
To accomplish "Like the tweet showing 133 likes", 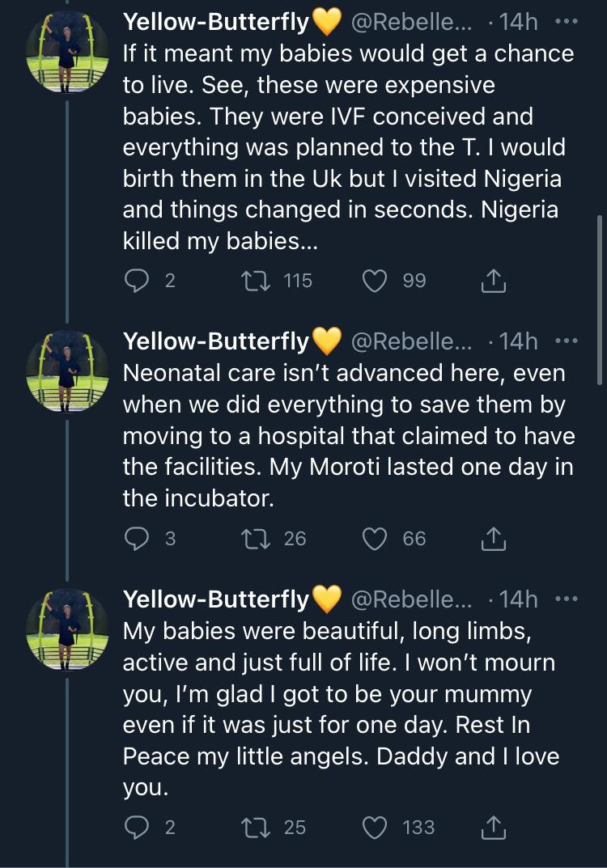I will pos(373,827).
